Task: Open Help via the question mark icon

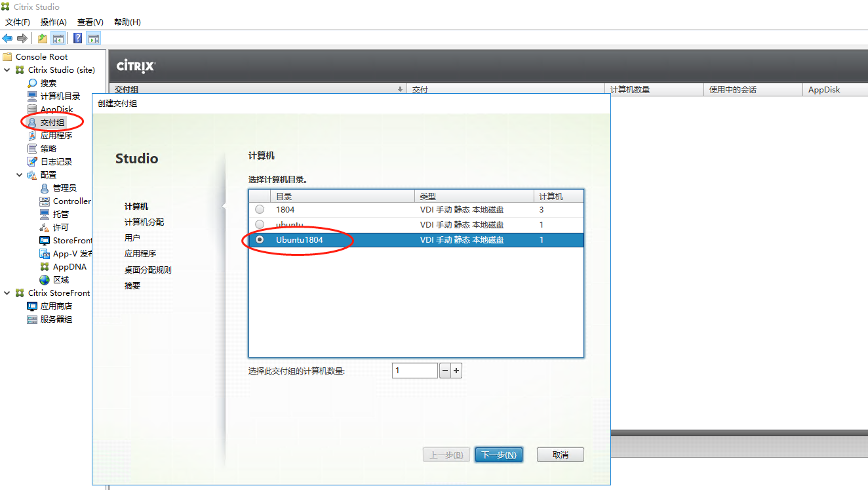Action: click(x=77, y=38)
